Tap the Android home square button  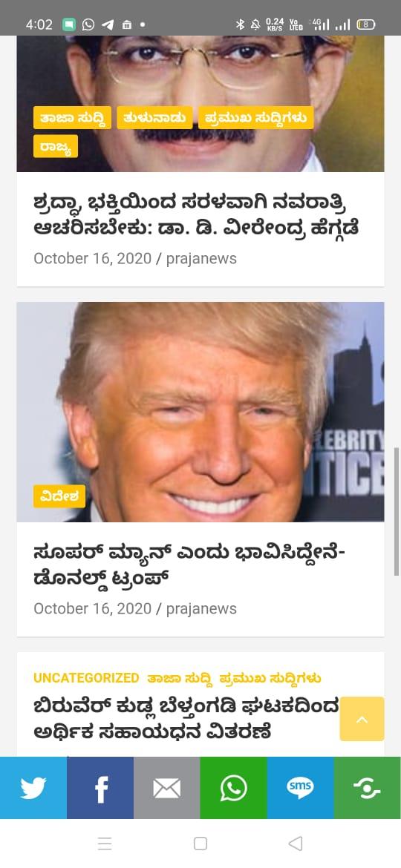pos(200,843)
